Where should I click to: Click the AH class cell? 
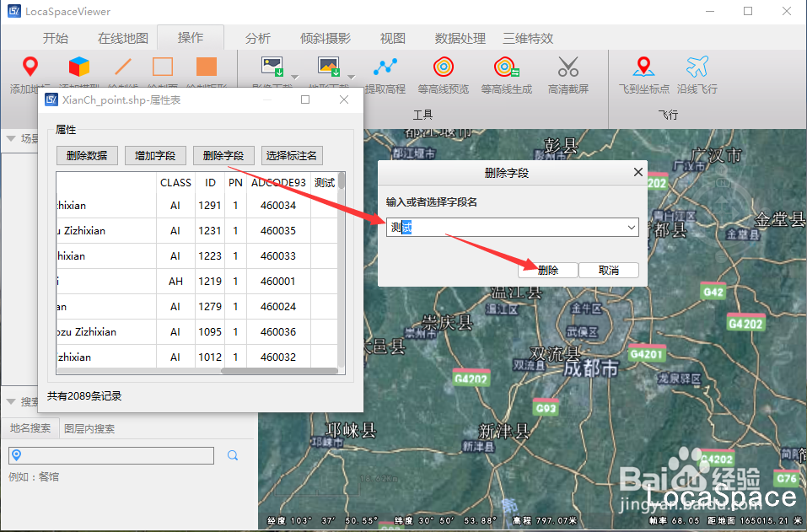[x=175, y=282]
